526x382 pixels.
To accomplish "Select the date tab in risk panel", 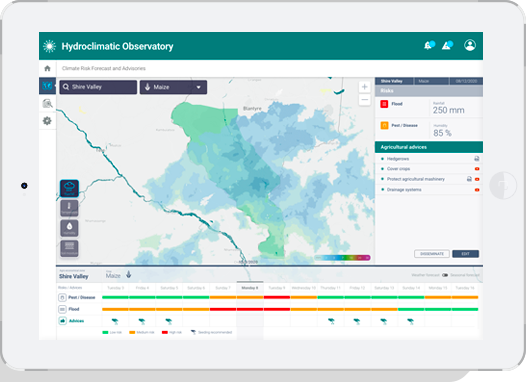I will click(466, 81).
